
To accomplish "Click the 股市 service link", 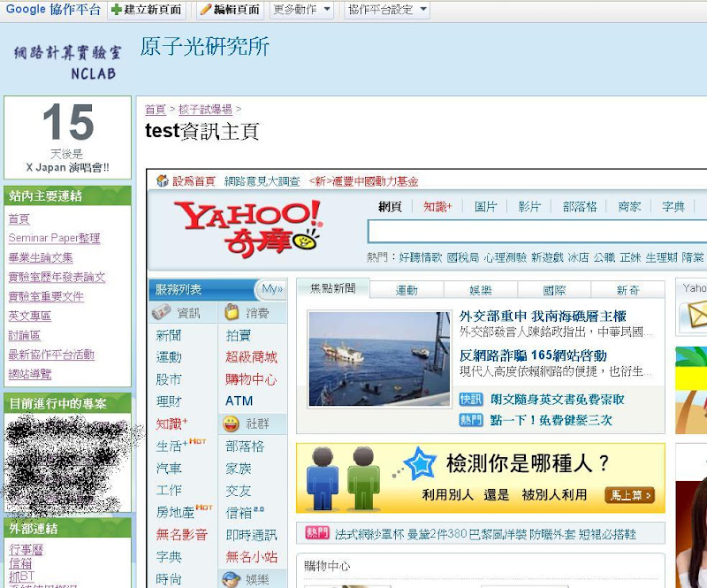I will (x=169, y=379).
